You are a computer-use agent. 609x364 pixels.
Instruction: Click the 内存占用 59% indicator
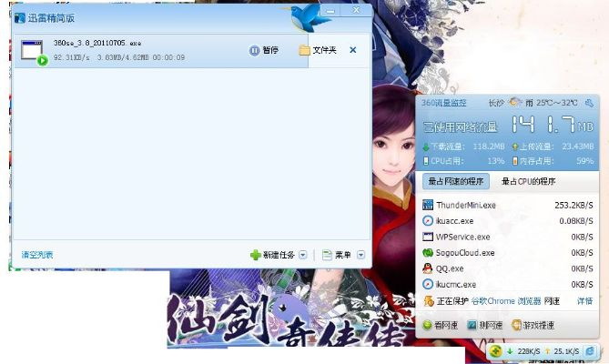point(553,161)
